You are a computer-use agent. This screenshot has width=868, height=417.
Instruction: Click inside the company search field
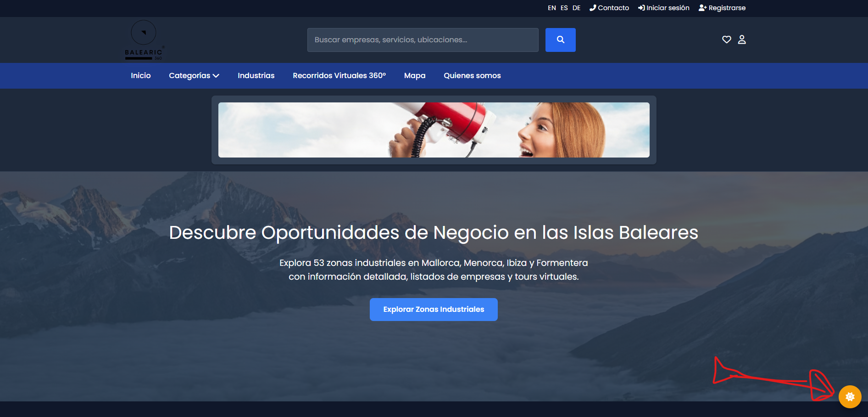click(423, 39)
